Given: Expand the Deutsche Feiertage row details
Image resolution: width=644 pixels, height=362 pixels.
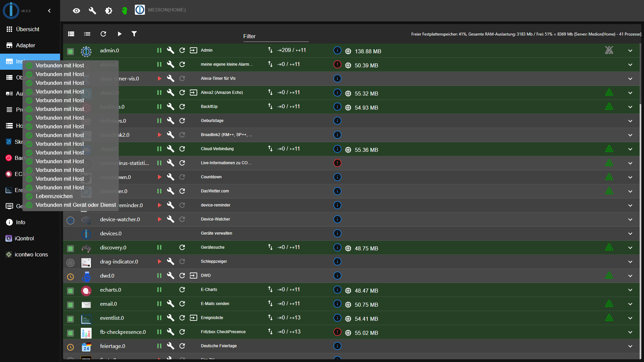Looking at the screenshot, I should pos(630,346).
